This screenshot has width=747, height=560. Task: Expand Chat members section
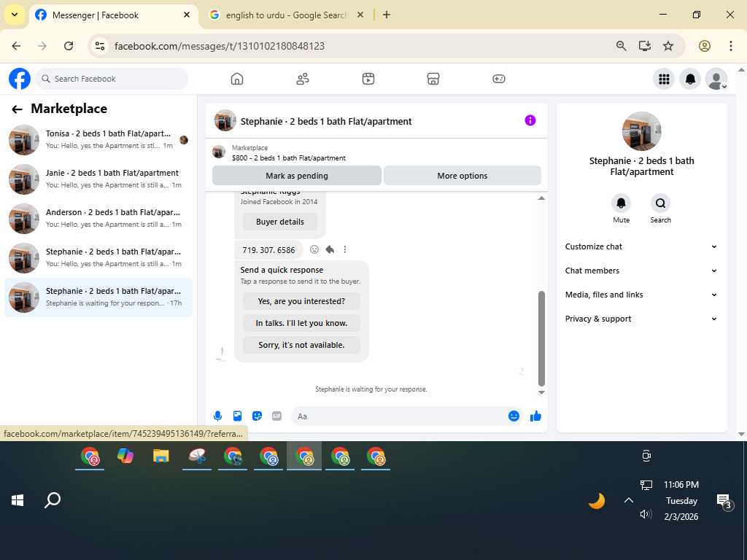click(x=641, y=271)
